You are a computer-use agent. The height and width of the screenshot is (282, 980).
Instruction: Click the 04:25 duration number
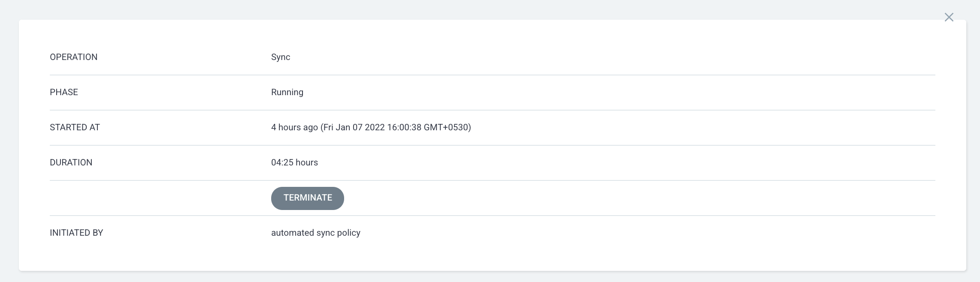[x=282, y=162]
